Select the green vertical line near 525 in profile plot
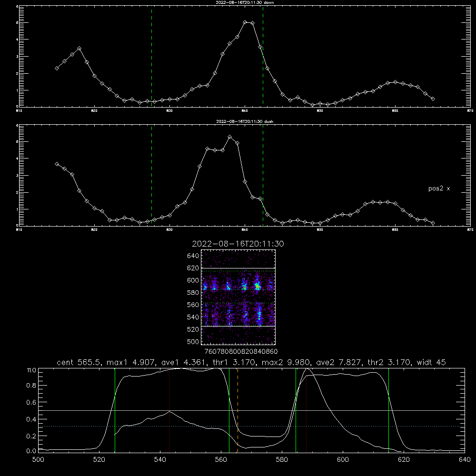This screenshot has height=476, width=476. (115, 410)
